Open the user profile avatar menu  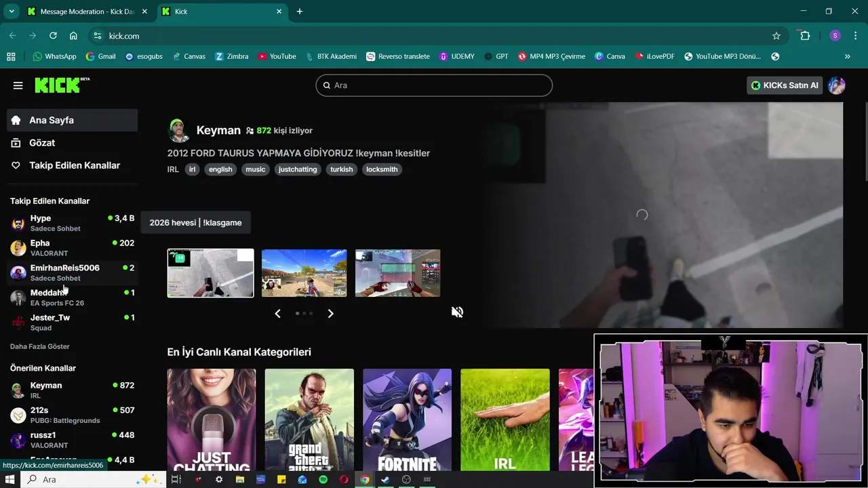(x=836, y=85)
